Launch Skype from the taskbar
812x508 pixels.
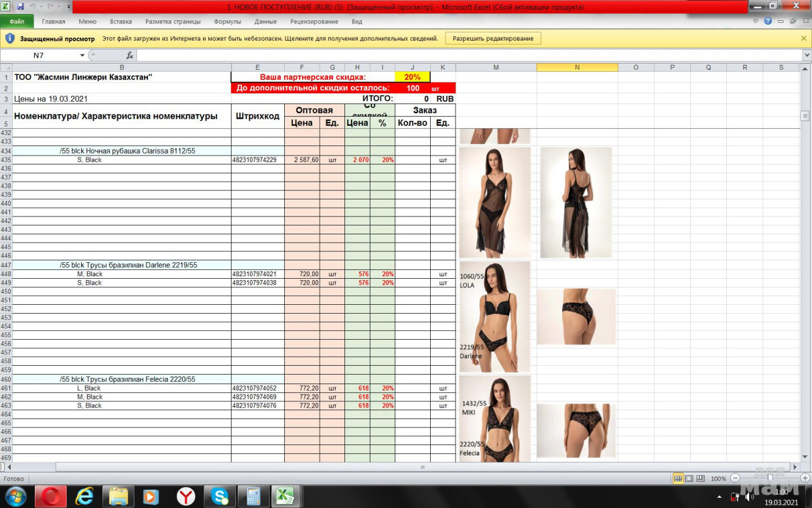(220, 496)
